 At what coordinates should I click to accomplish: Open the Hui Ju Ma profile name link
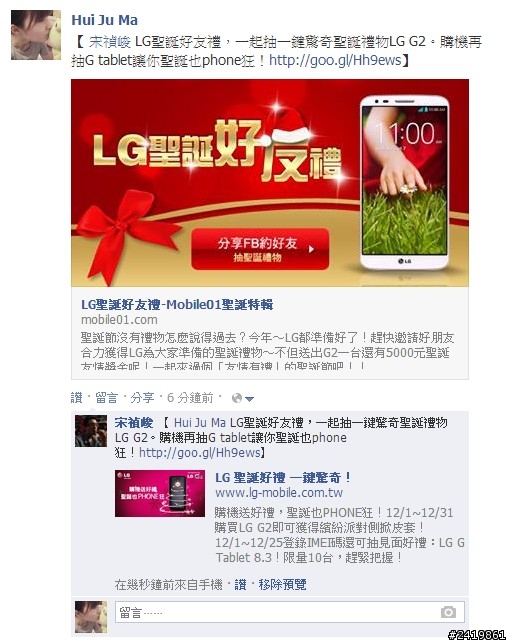pyautogui.click(x=105, y=20)
